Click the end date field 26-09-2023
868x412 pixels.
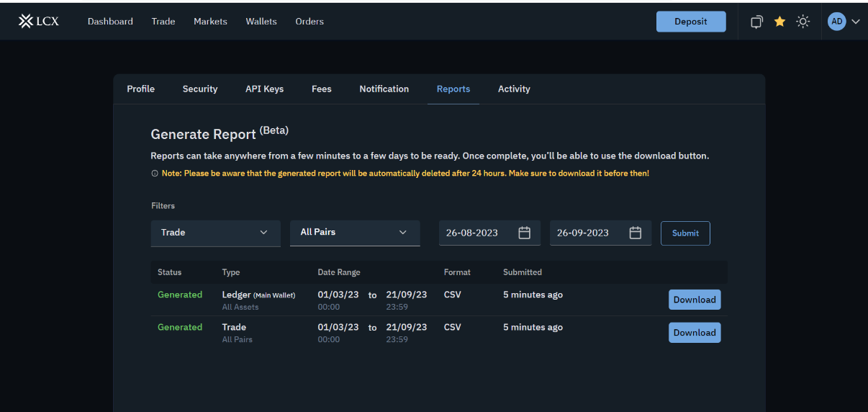pyautogui.click(x=601, y=233)
